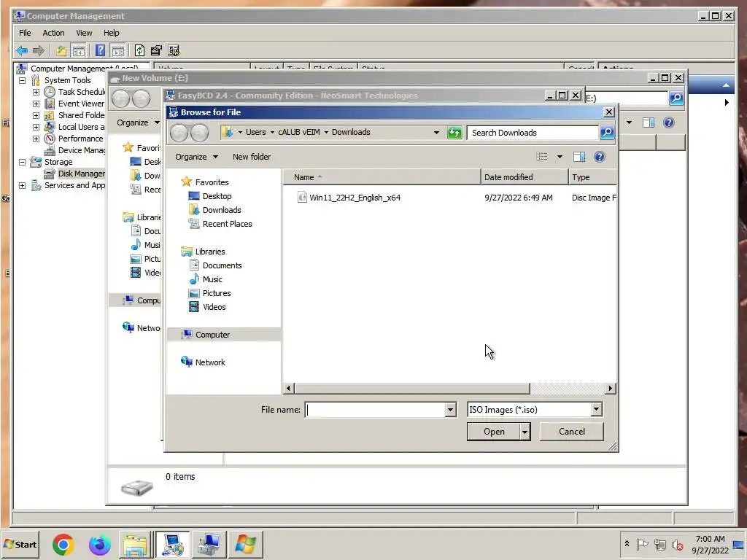The image size is (747, 560).
Task: Launch Google Chrome from the taskbar
Action: tap(63, 544)
